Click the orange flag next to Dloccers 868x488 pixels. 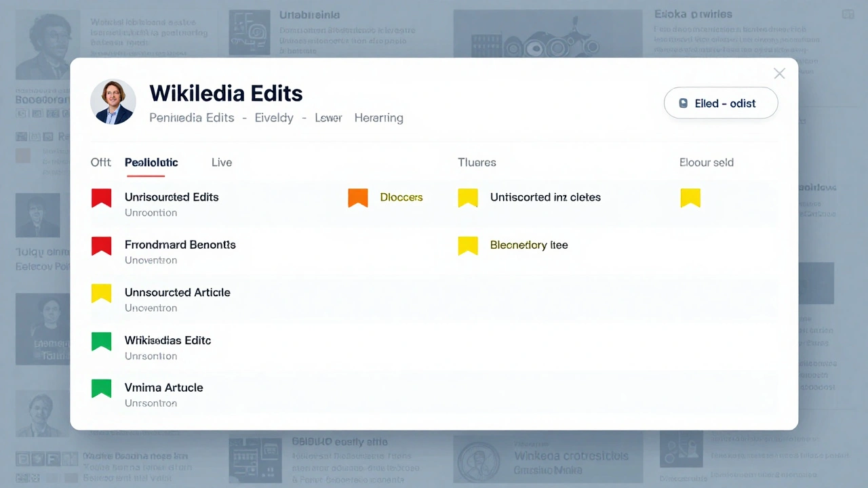[x=357, y=198]
